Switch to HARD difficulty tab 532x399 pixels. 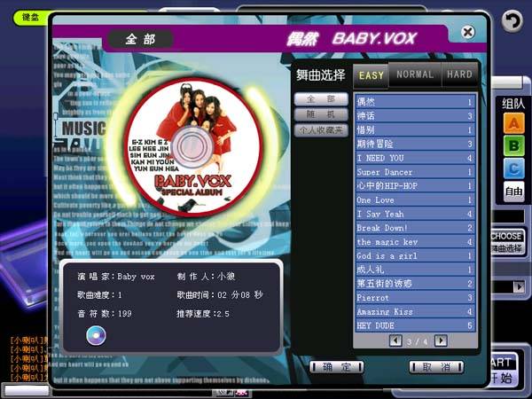(459, 74)
